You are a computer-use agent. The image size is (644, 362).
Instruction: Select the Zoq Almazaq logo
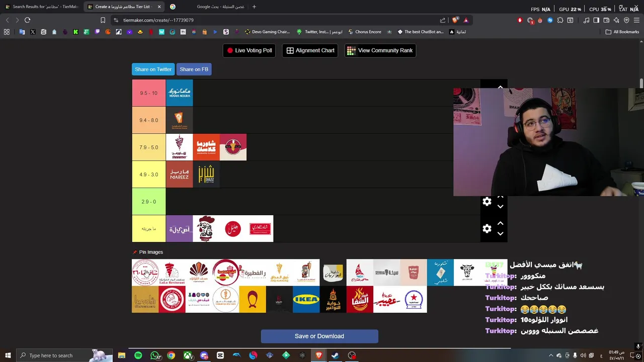click(279, 273)
